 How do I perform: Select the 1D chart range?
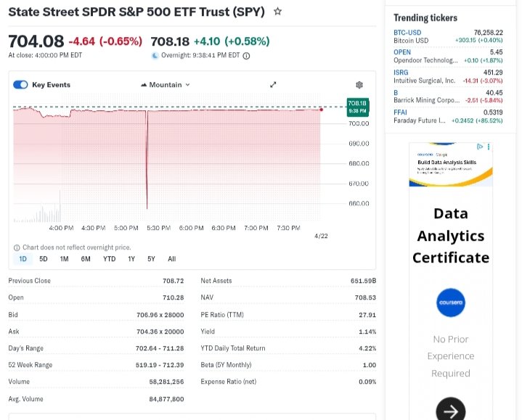coord(23,259)
